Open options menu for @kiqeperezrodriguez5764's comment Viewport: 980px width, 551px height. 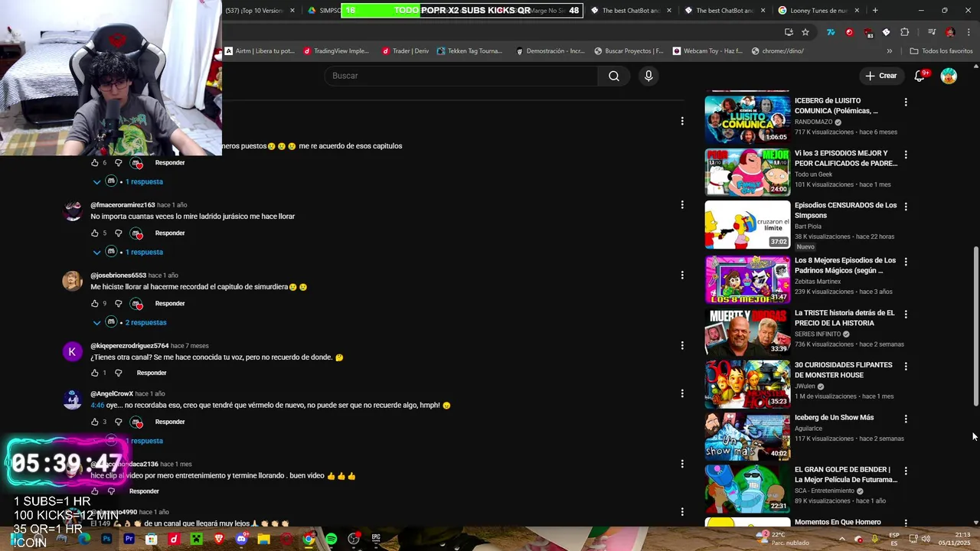[682, 345]
